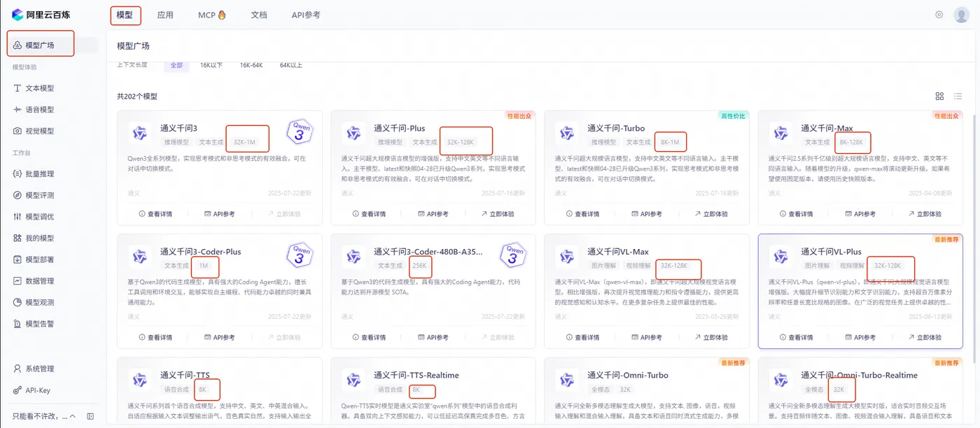This screenshot has width=980, height=428.
Task: Expand the 只能看不许改 workspace switcher
Action: point(44,416)
